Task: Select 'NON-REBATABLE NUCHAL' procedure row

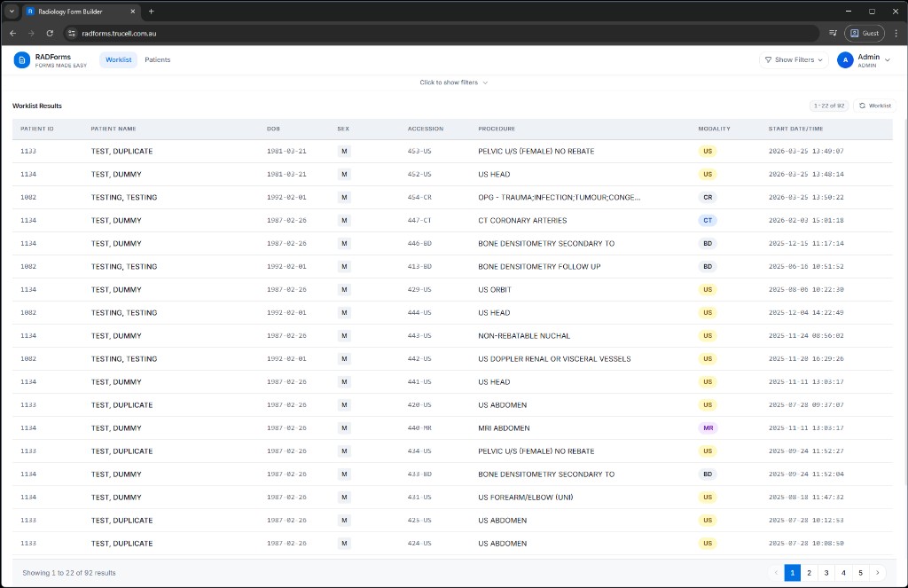Action: pos(452,336)
